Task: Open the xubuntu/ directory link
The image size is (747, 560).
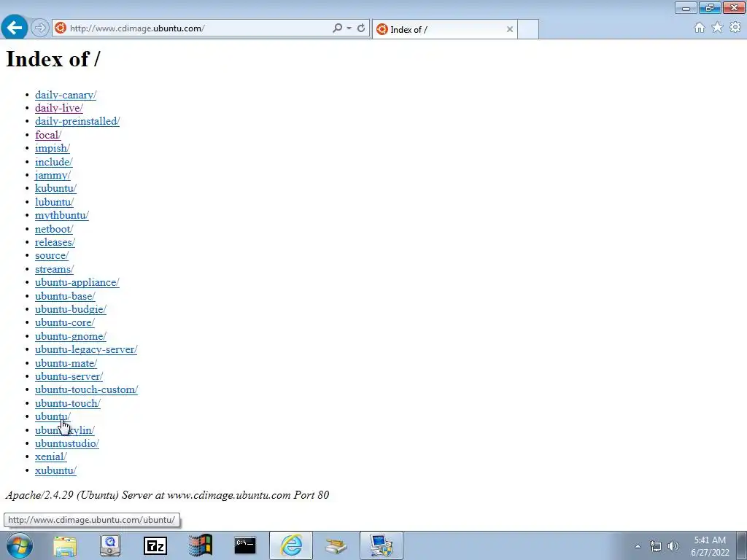Action: 55,470
